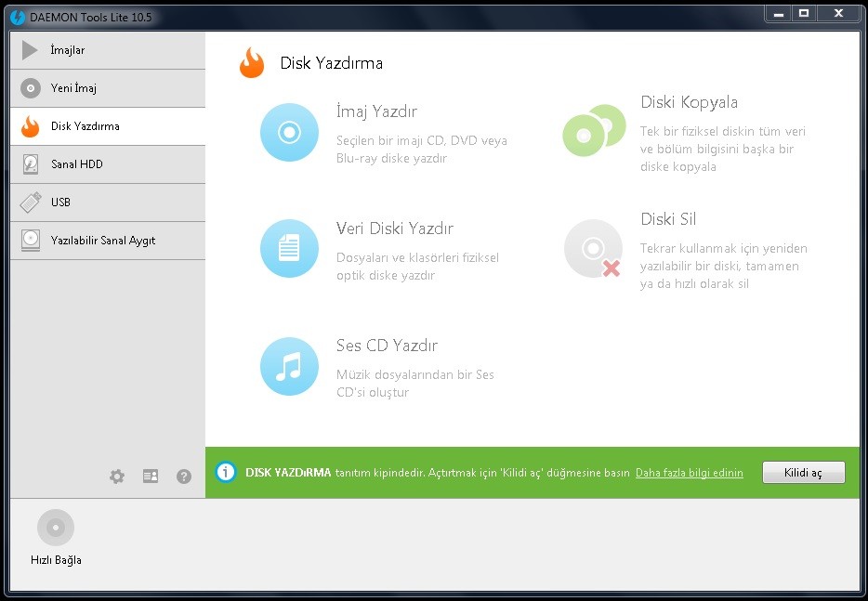Choose the İmaj Yazdır blue disc icon
868x601 pixels.
pyautogui.click(x=290, y=132)
